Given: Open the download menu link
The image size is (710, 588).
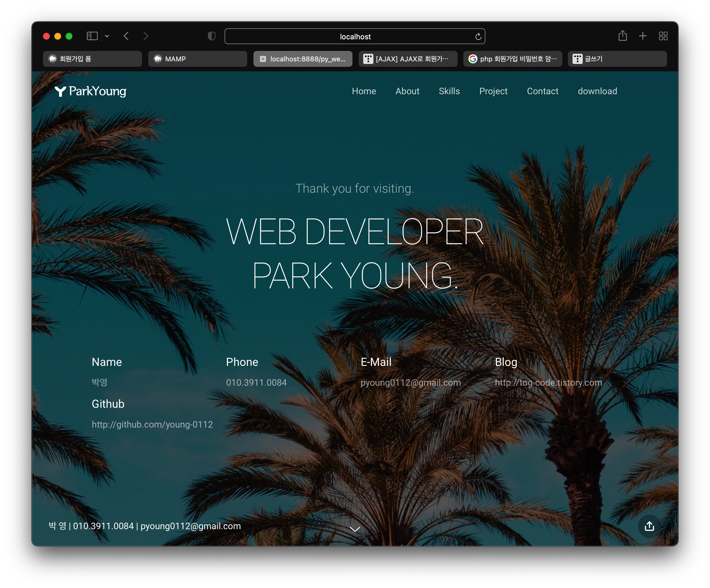Looking at the screenshot, I should click(x=597, y=91).
